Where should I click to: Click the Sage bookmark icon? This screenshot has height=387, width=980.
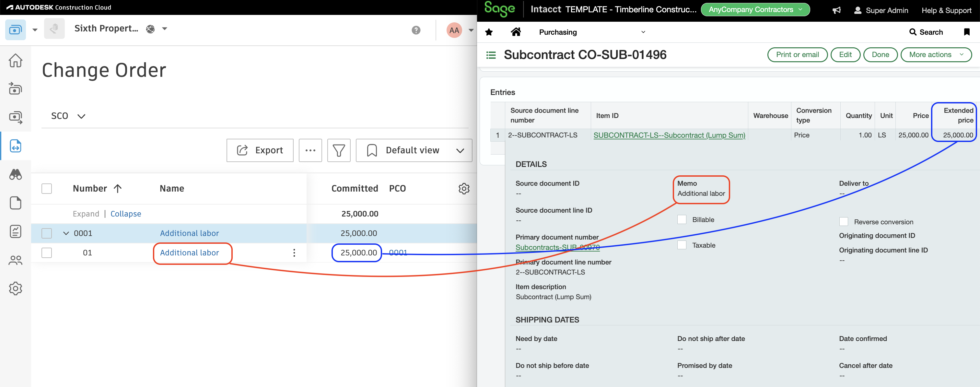pyautogui.click(x=966, y=32)
